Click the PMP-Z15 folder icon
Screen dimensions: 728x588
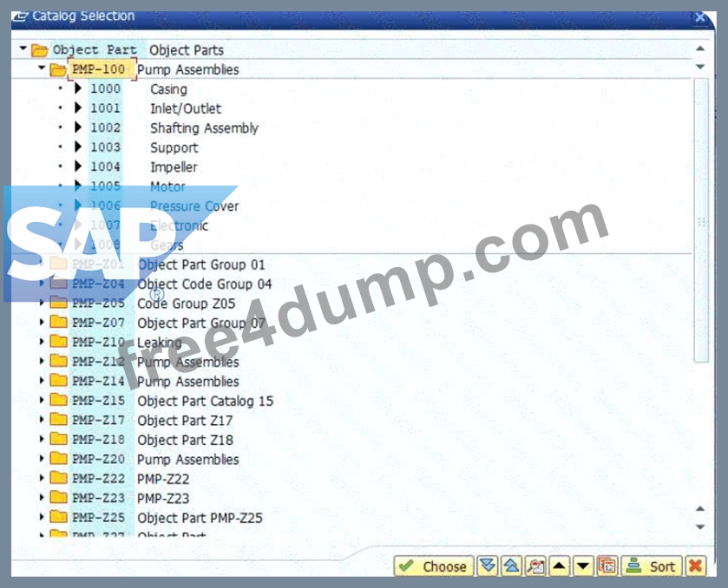(58, 400)
